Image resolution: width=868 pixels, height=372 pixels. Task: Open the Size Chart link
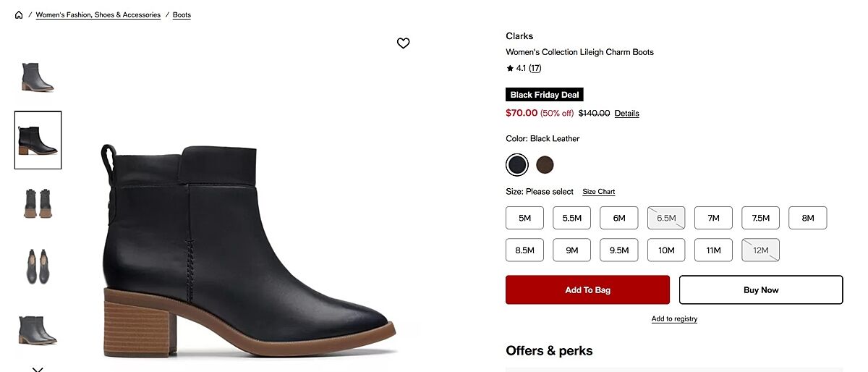click(599, 192)
